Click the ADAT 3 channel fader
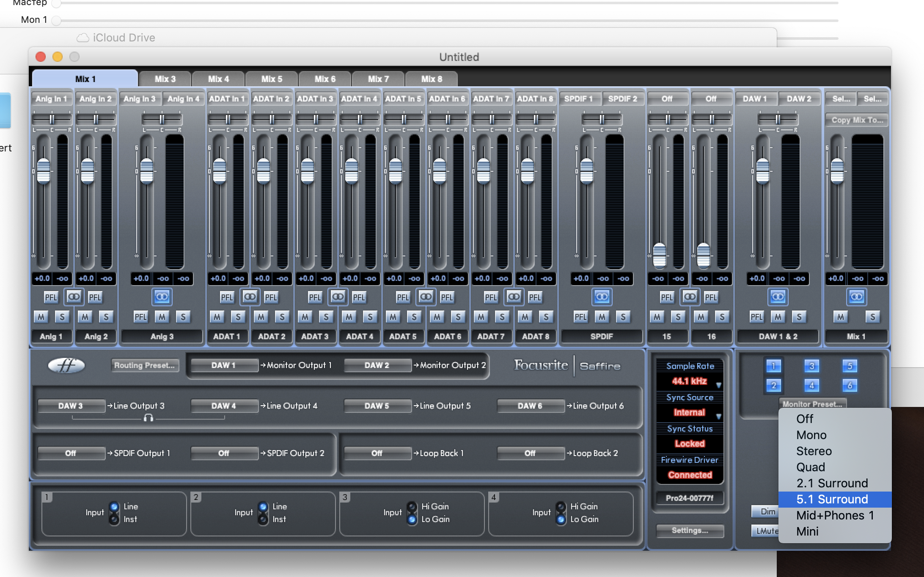This screenshot has height=577, width=924. [308, 170]
